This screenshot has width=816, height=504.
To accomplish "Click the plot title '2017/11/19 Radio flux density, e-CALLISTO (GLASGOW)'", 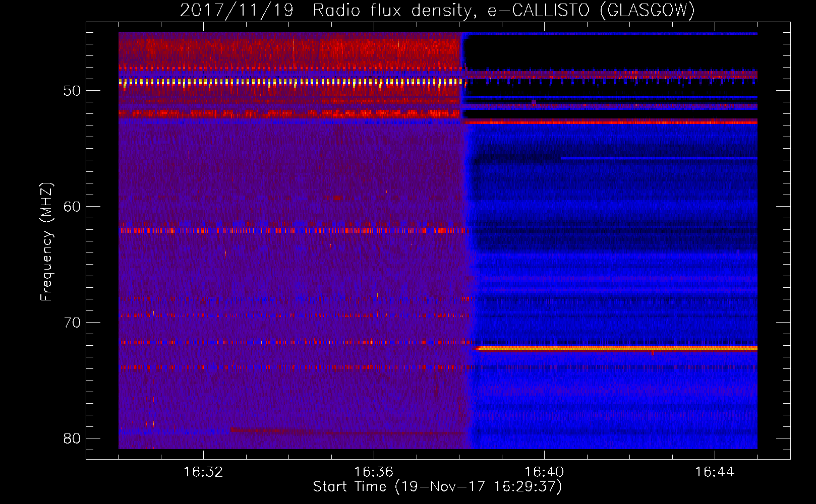I will click(x=437, y=10).
